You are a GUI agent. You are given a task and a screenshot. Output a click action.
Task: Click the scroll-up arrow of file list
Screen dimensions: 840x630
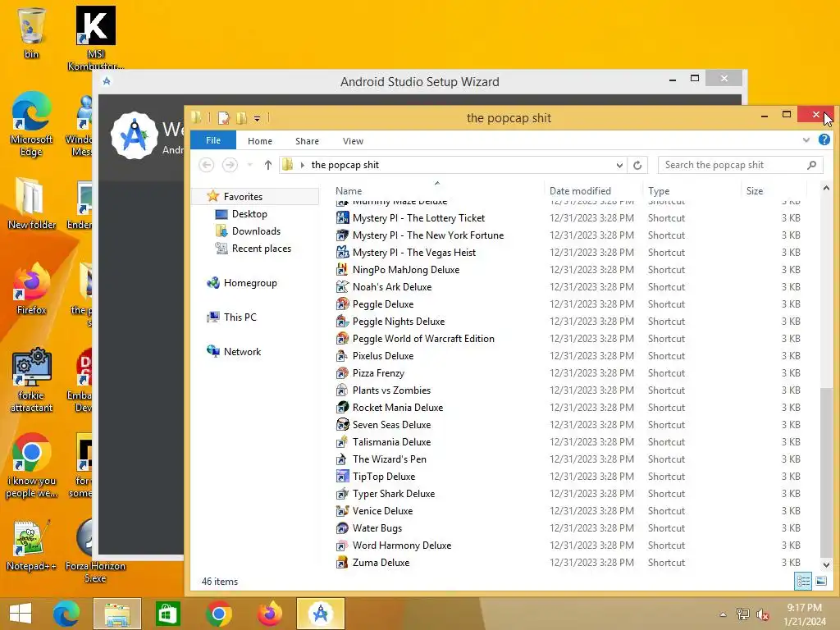[x=826, y=188]
